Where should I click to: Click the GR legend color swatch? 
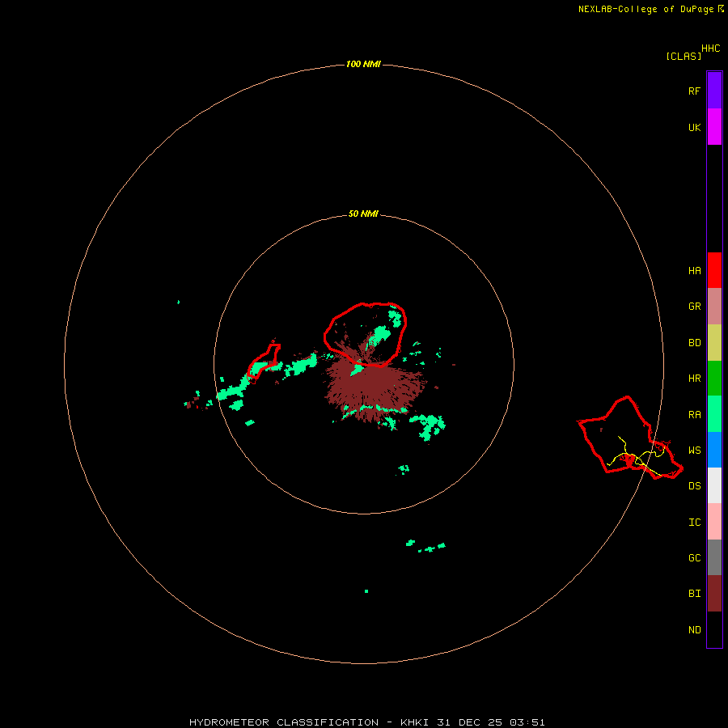click(x=714, y=307)
